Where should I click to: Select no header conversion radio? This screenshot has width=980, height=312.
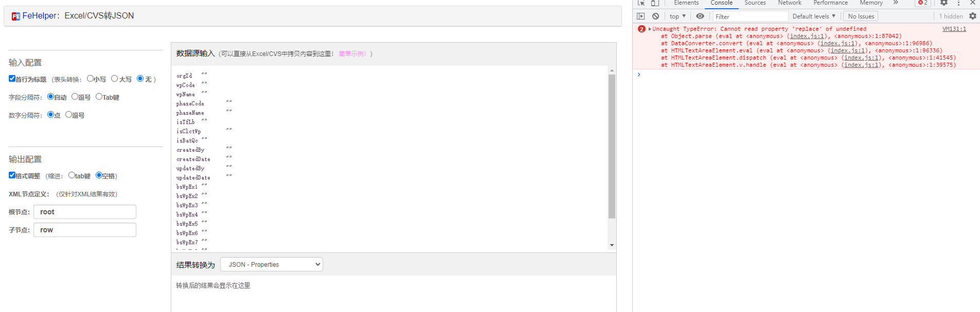click(x=140, y=79)
